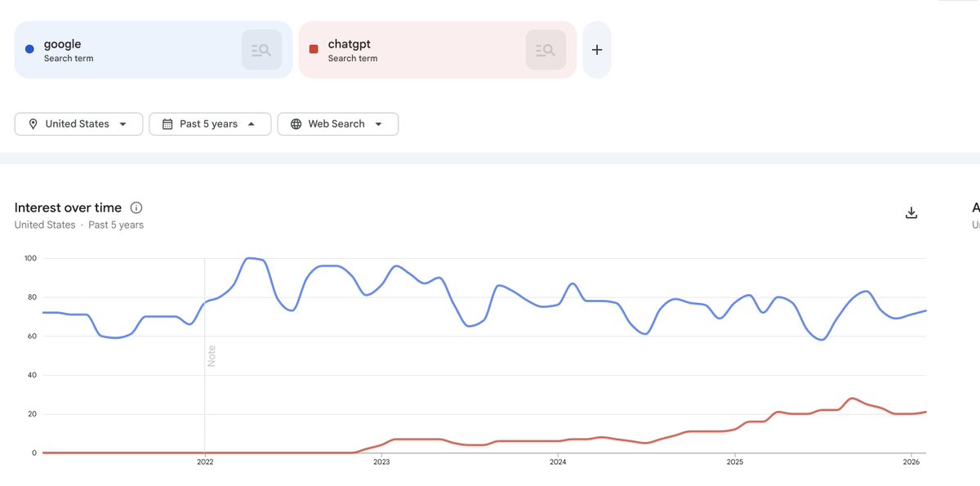The image size is (980, 486).
Task: Click the calendar icon in time range filter
Action: pos(167,124)
